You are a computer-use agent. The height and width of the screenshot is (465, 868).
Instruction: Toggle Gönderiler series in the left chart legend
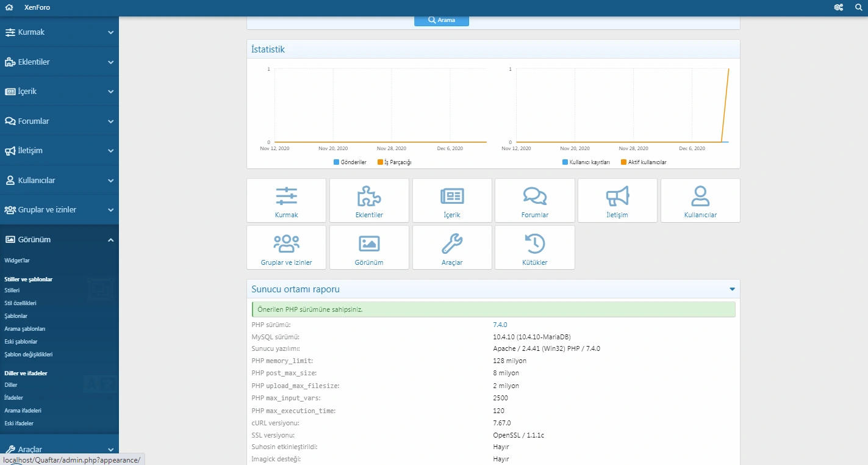coord(350,162)
